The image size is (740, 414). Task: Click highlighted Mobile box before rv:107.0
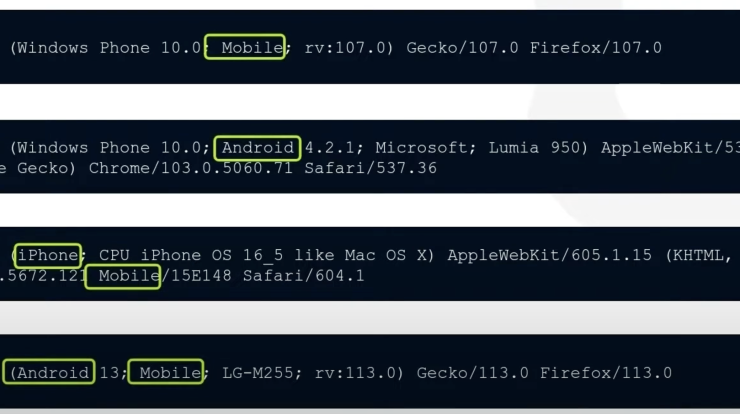point(245,47)
